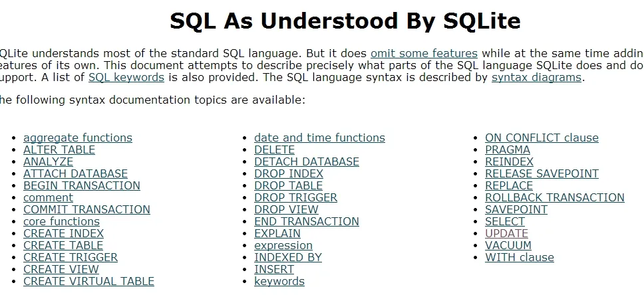Go to ROLLBACK TRANSACTION page
The width and height of the screenshot is (644, 297).
[555, 197]
